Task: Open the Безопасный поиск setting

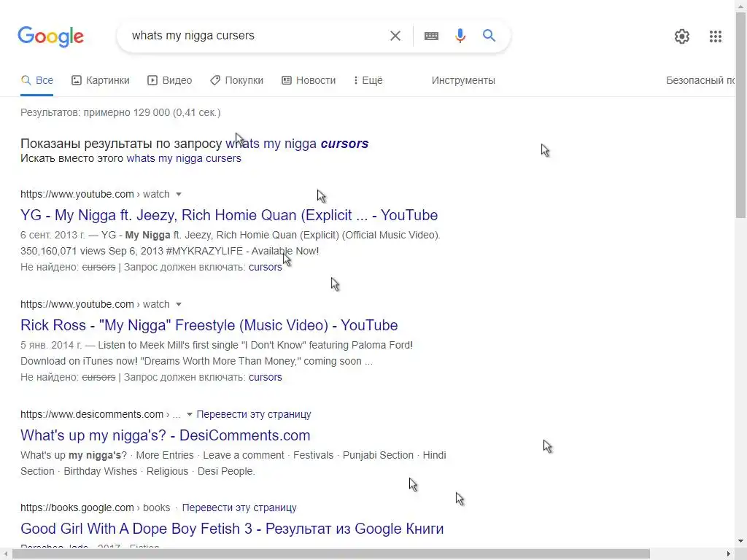Action: [700, 80]
